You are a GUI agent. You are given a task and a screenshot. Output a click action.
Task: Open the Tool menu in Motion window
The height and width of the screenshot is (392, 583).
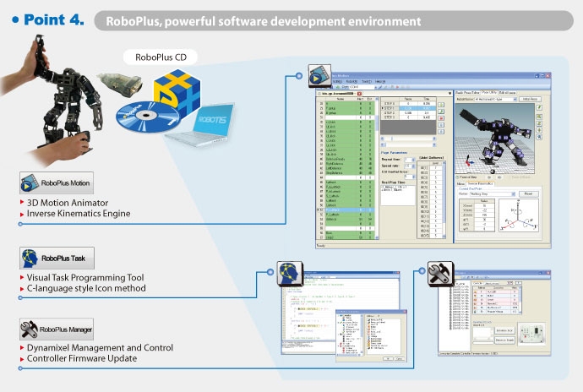point(367,81)
